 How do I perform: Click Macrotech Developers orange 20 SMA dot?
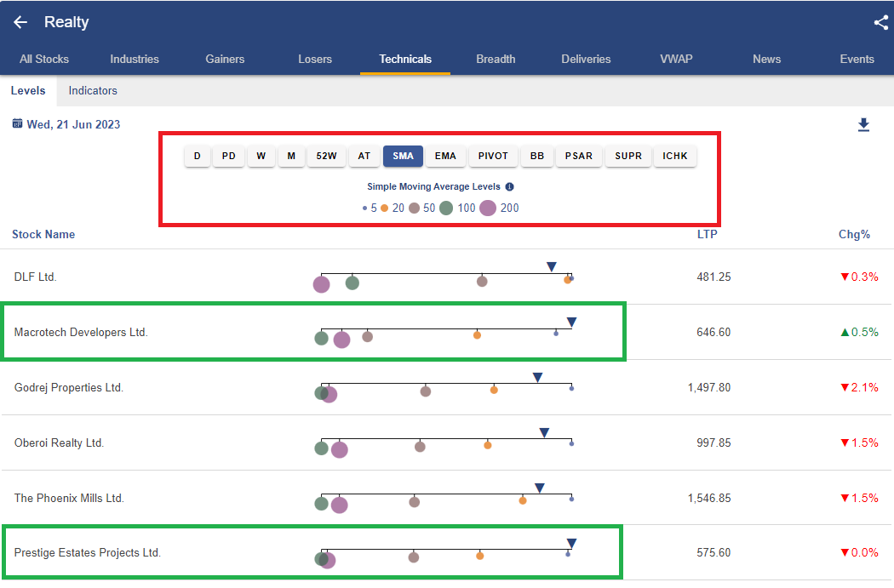click(477, 335)
